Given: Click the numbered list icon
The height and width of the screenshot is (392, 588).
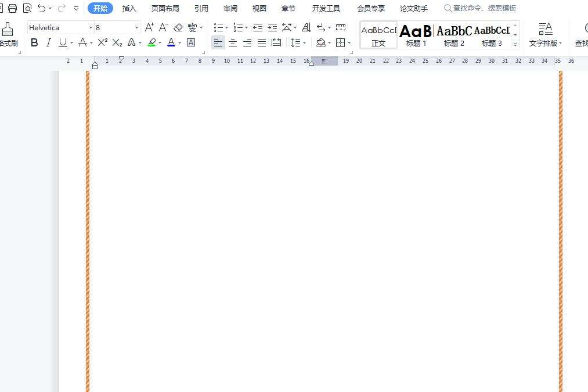Looking at the screenshot, I should 238,27.
